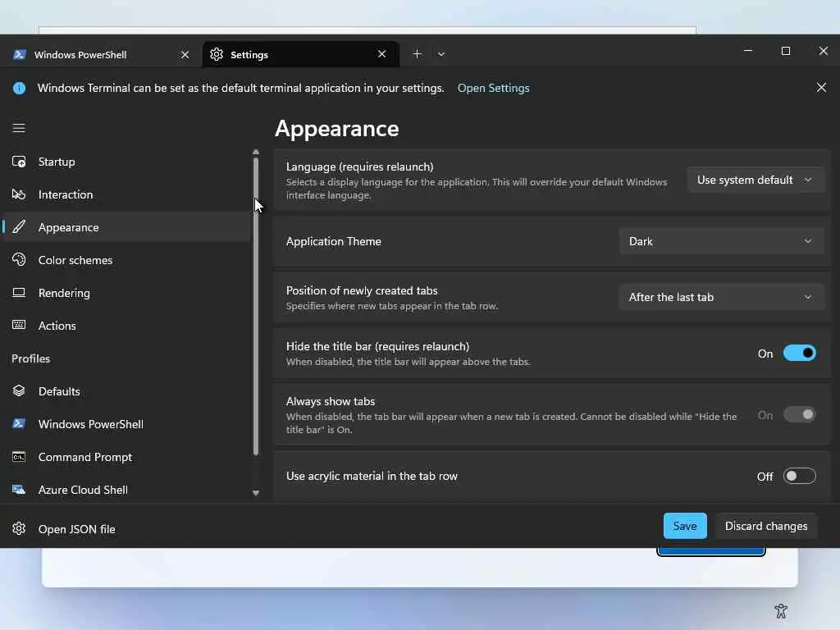The image size is (840, 630).
Task: Click the gear icon on the Settings tab
Action: 217,55
